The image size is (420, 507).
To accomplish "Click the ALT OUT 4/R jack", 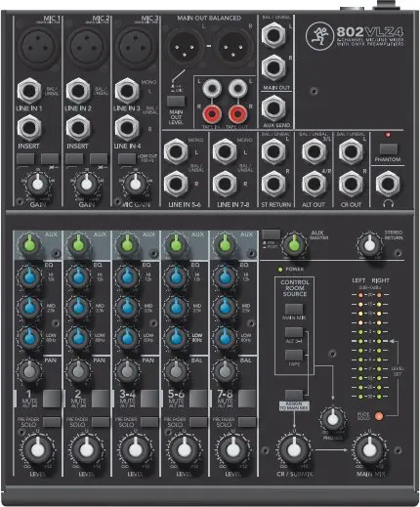I will point(314,184).
